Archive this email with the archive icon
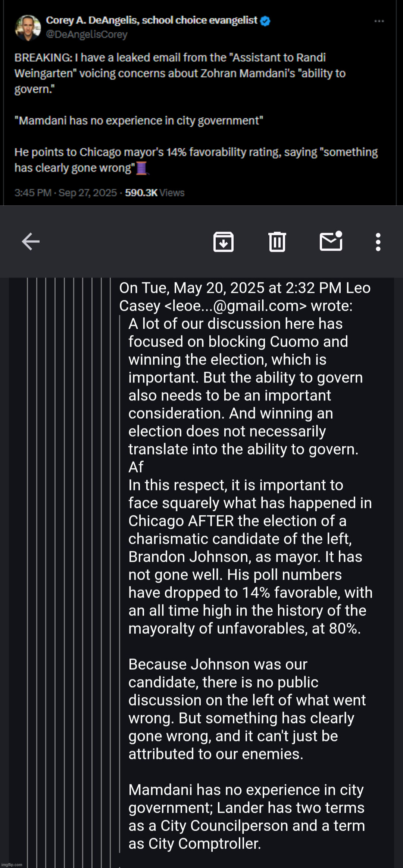This screenshot has height=868, width=403. (x=223, y=242)
